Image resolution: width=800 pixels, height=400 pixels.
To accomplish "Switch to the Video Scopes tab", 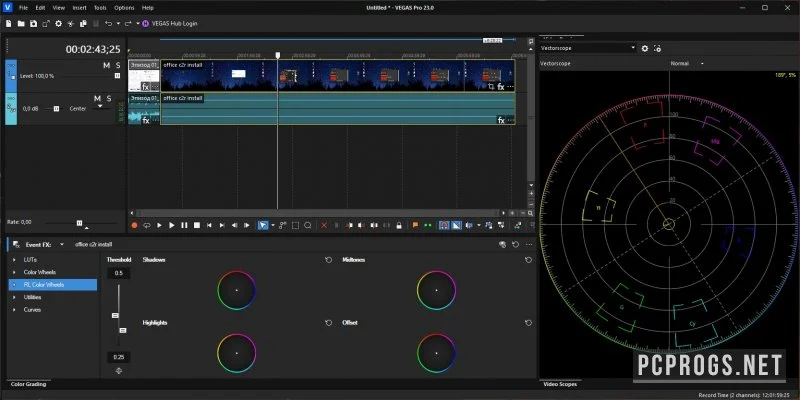I will pos(560,384).
